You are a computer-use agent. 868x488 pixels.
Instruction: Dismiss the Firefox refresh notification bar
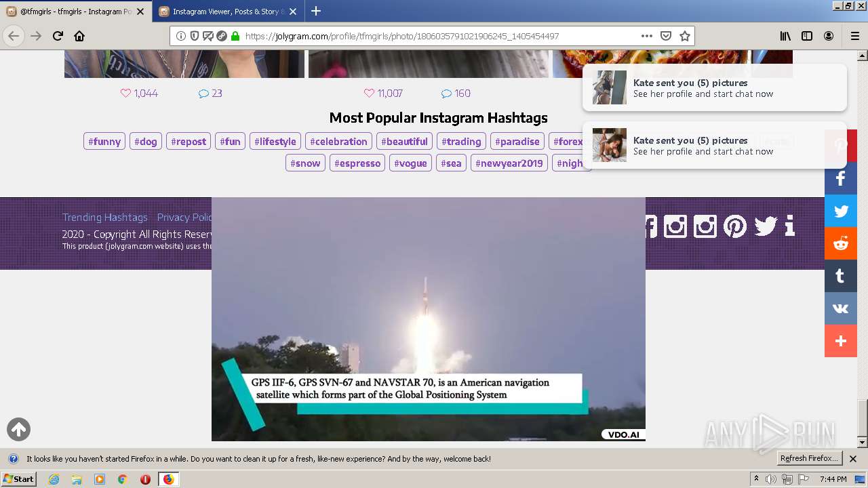pyautogui.click(x=853, y=459)
